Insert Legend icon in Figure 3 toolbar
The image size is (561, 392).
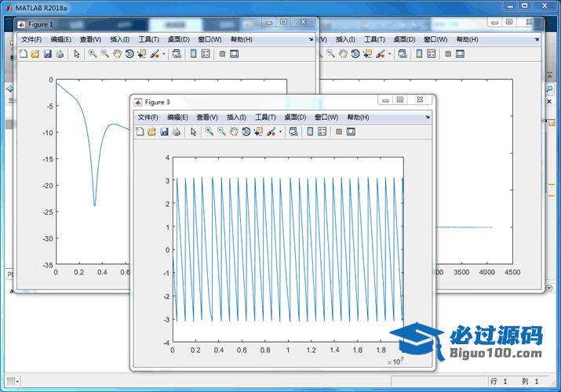click(322, 132)
